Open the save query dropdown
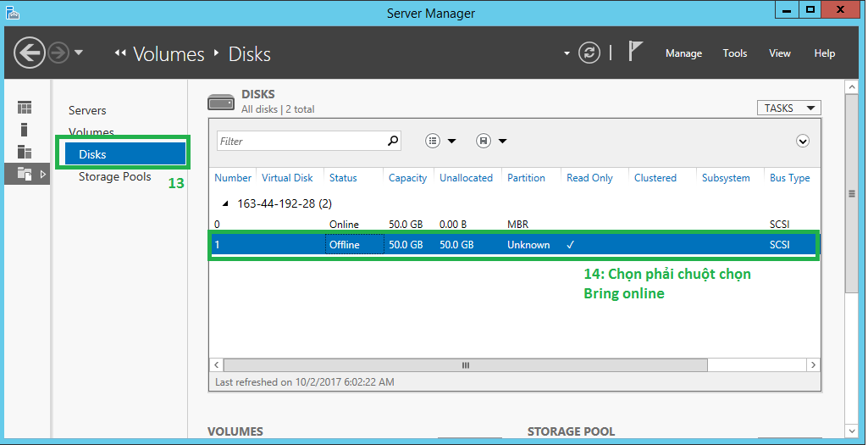The image size is (868, 445). coord(491,142)
